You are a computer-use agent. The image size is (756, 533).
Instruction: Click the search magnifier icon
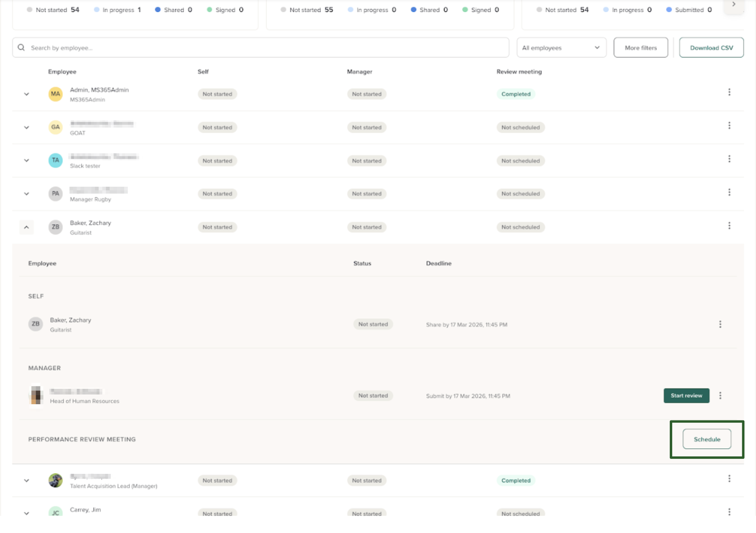click(x=21, y=48)
